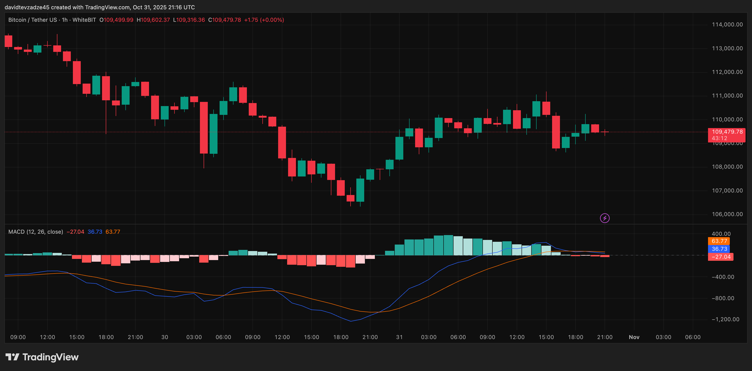
Task: Click the 107,000.00 price axis label
Action: tap(727, 191)
